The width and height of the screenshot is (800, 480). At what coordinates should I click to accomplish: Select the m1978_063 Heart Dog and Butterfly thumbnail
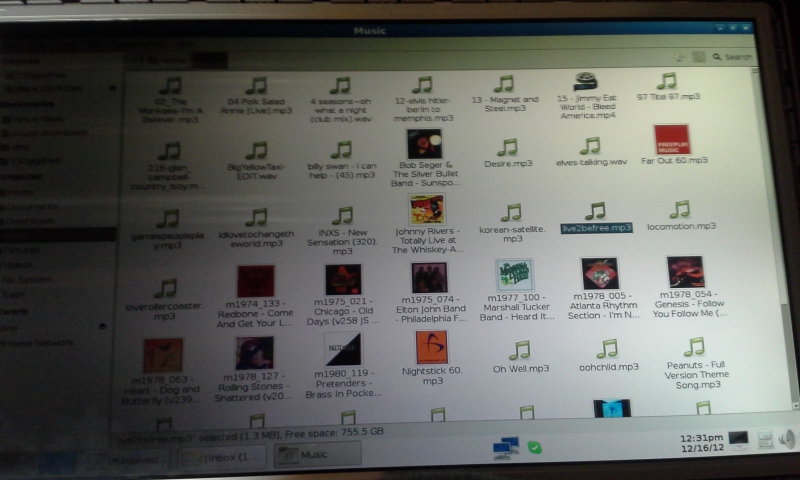pos(163,356)
